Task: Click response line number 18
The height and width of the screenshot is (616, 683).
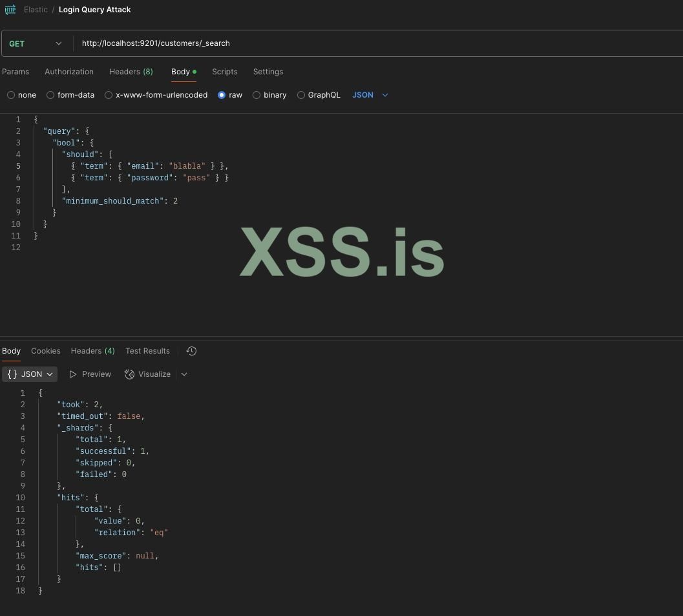Action: pyautogui.click(x=21, y=591)
